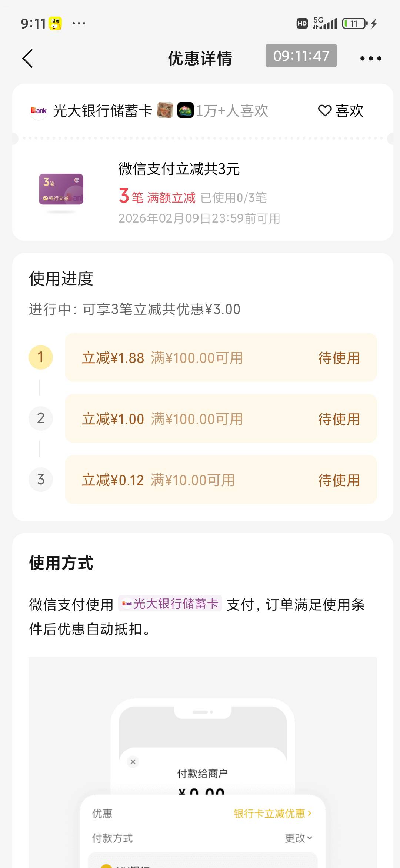Screen dimensions: 400x868
Task: Tap the heart icon to like
Action: pyautogui.click(x=325, y=111)
